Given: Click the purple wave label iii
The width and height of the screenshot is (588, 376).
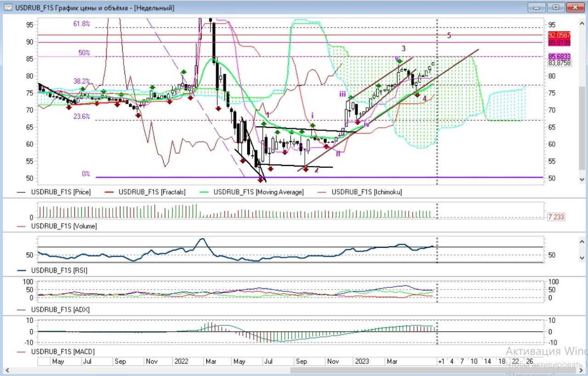Looking at the screenshot, I should click(343, 94).
